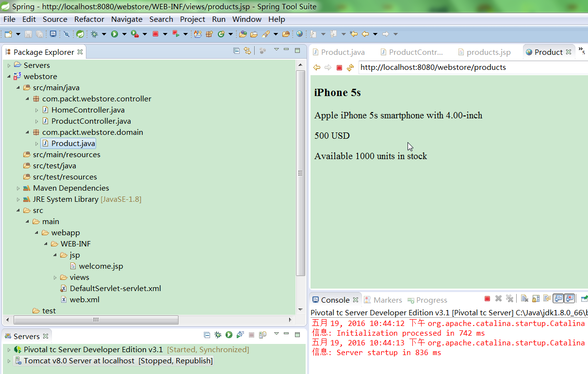Viewport: 588px width, 374px height.
Task: Switch to products.jsp editor tab
Action: [x=484, y=52]
